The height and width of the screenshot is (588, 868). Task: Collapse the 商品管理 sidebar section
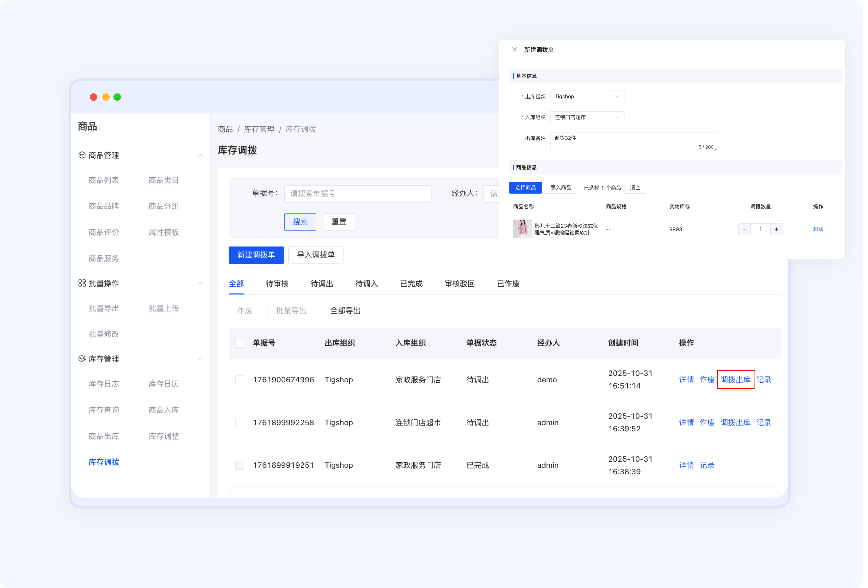point(201,155)
